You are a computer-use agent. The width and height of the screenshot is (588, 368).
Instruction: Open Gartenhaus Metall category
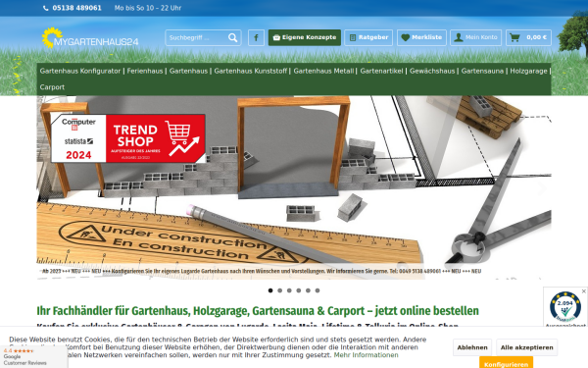(x=323, y=71)
